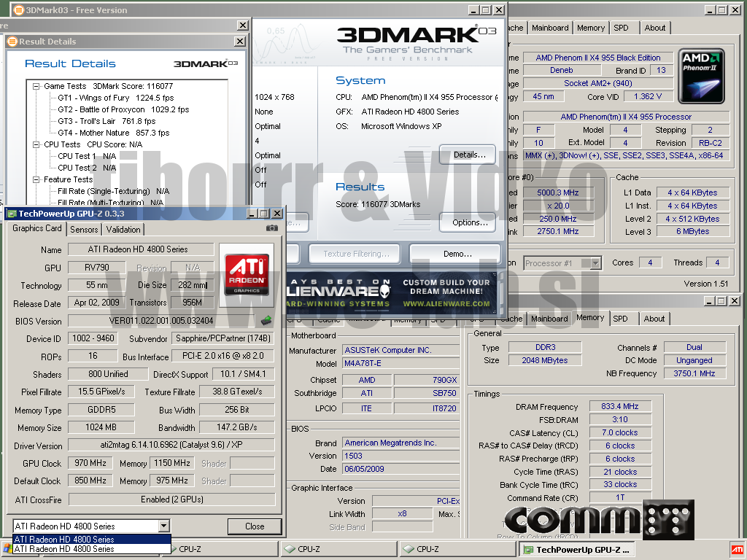Open the About tab in top CPU-Z window
Screen dimensions: 747x560
(x=655, y=28)
